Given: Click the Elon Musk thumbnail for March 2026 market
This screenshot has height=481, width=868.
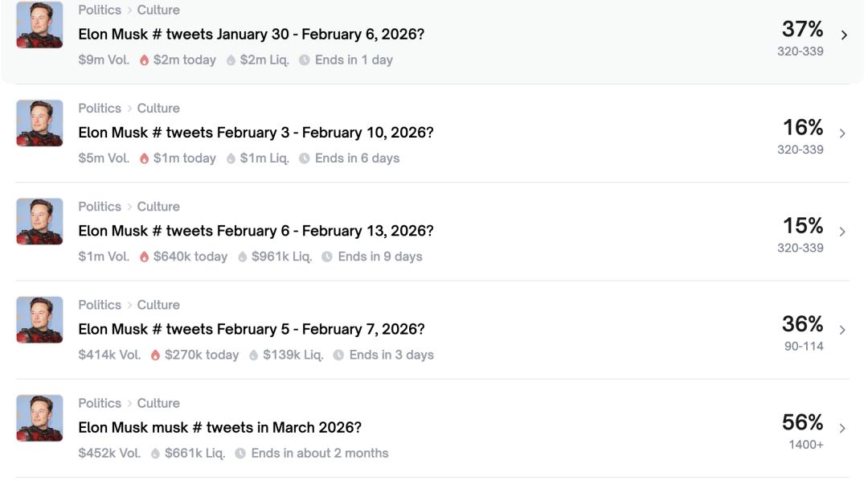Looking at the screenshot, I should [39, 418].
